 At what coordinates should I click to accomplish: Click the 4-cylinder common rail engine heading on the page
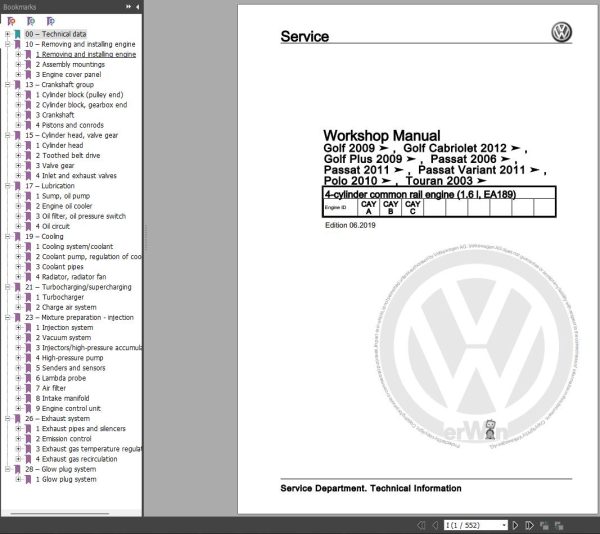point(420,194)
